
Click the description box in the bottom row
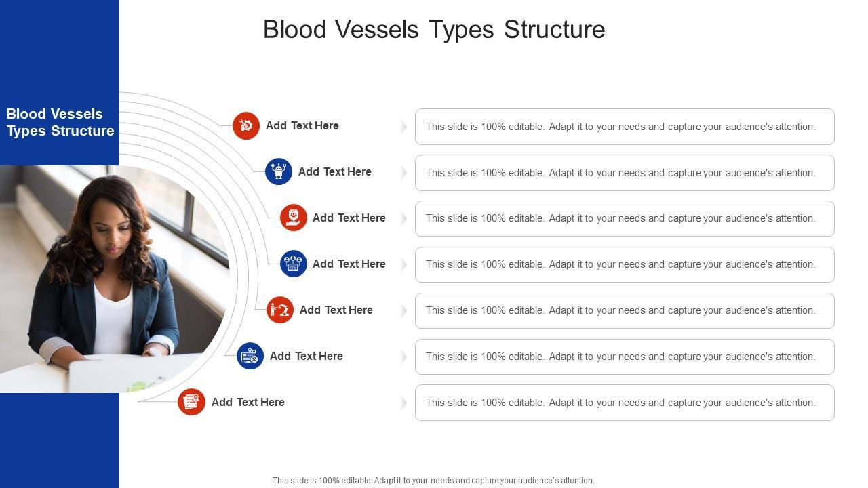[x=624, y=403]
